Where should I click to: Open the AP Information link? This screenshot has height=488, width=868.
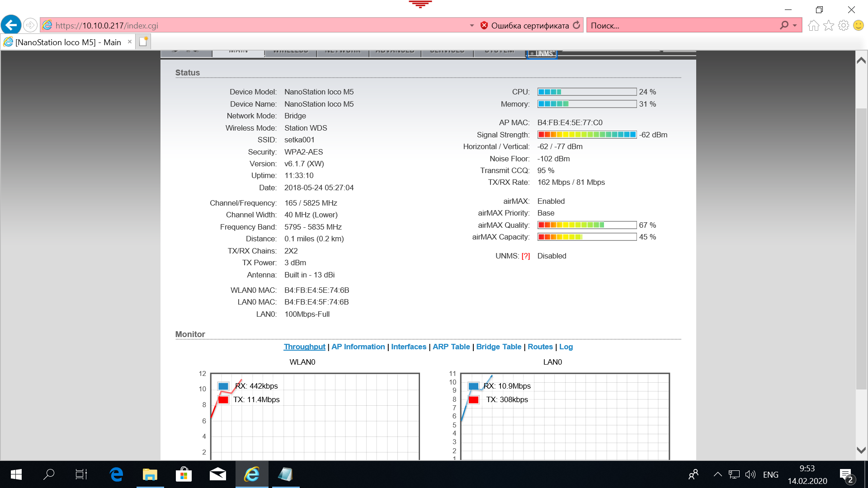click(x=358, y=347)
